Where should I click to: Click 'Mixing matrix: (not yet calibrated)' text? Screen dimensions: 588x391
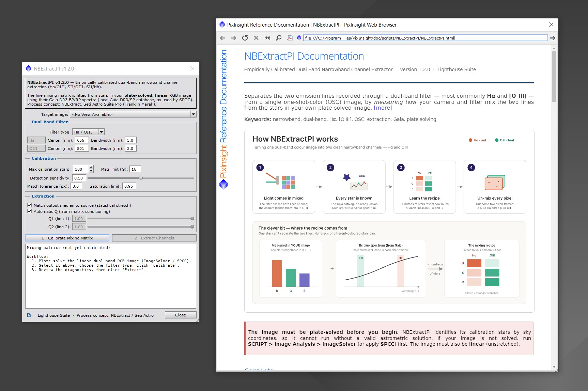point(68,248)
